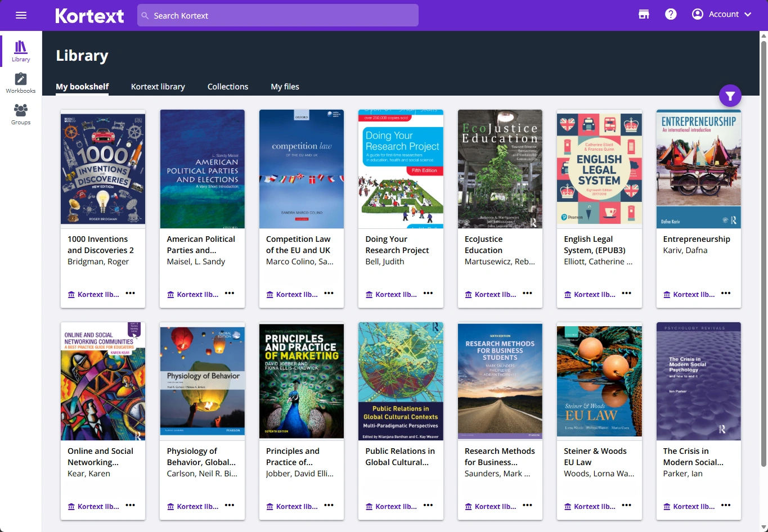
Task: Open Steiner & Woods EU Law cover
Action: pos(599,381)
